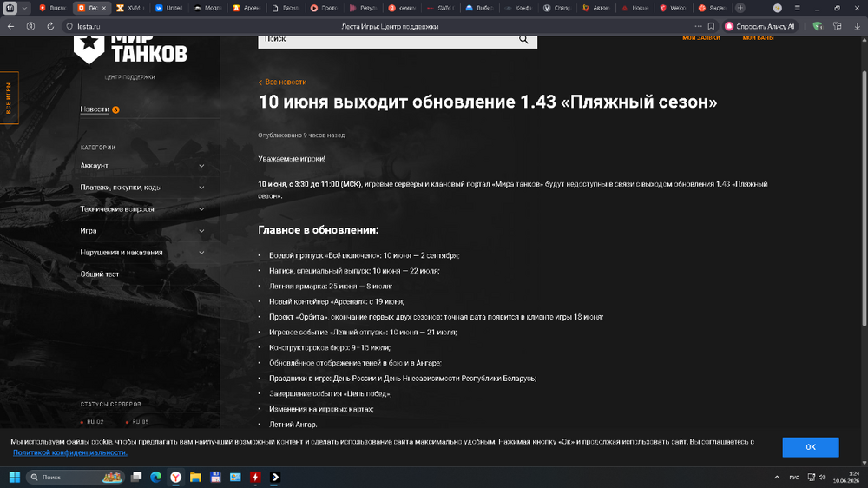
Task: Go back via Все новости link
Action: 282,82
